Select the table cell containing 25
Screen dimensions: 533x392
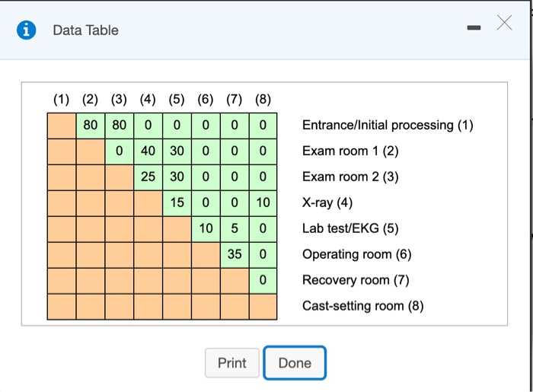(x=148, y=177)
